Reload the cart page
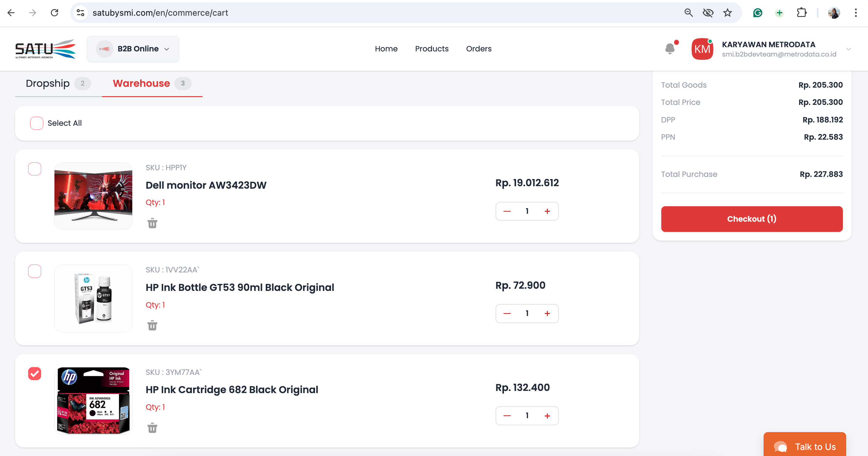The height and width of the screenshot is (456, 868). point(54,13)
